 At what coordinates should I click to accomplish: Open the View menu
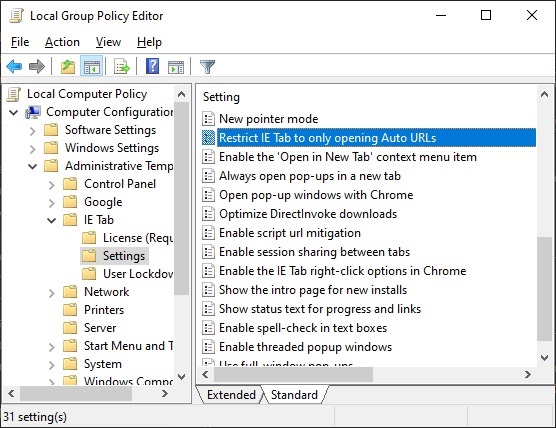tap(108, 42)
